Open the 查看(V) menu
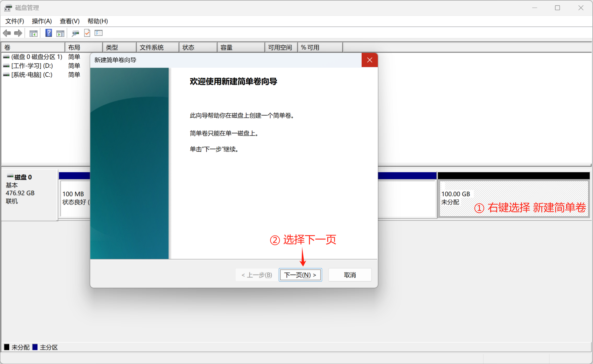The width and height of the screenshot is (593, 364). click(x=69, y=21)
